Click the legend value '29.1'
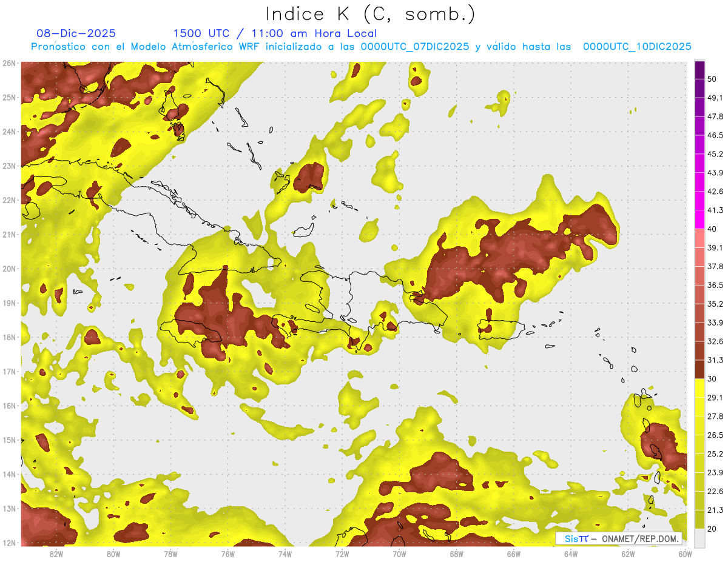This screenshot has height=562, width=728. click(715, 398)
